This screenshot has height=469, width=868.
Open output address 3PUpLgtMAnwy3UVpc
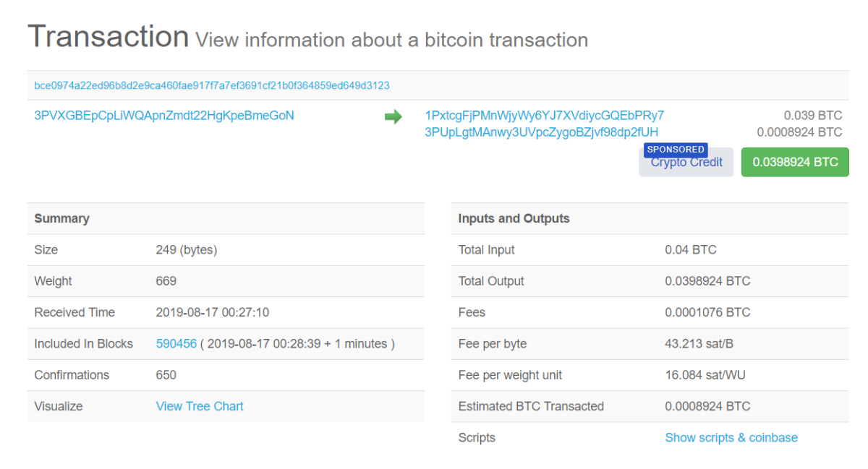(542, 132)
